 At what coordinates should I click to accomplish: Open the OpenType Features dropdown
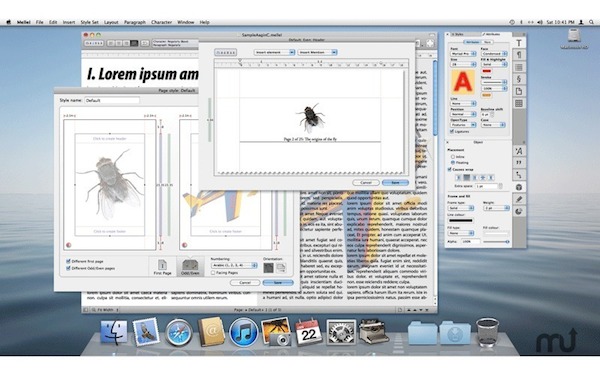463,125
